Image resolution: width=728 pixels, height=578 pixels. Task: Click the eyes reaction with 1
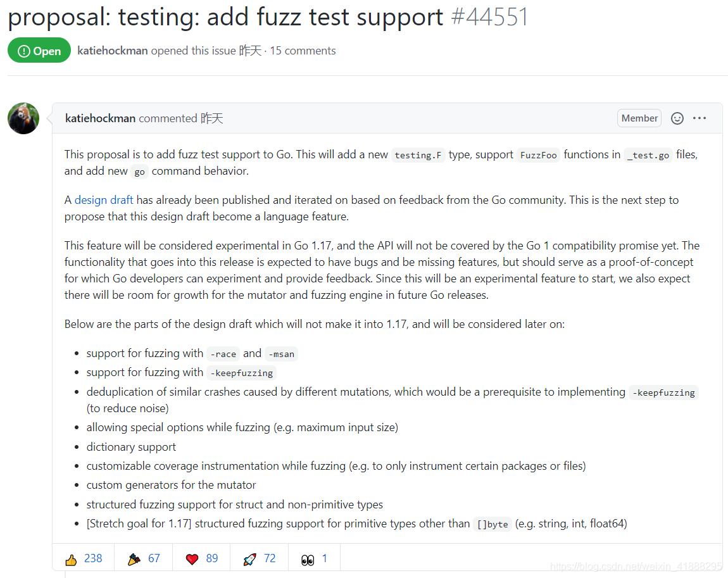(x=315, y=558)
